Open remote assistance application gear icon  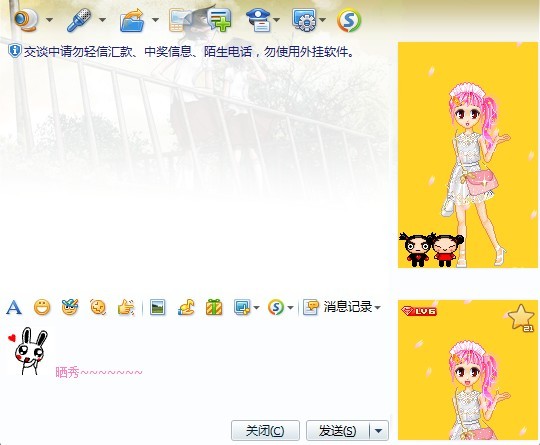tap(304, 20)
